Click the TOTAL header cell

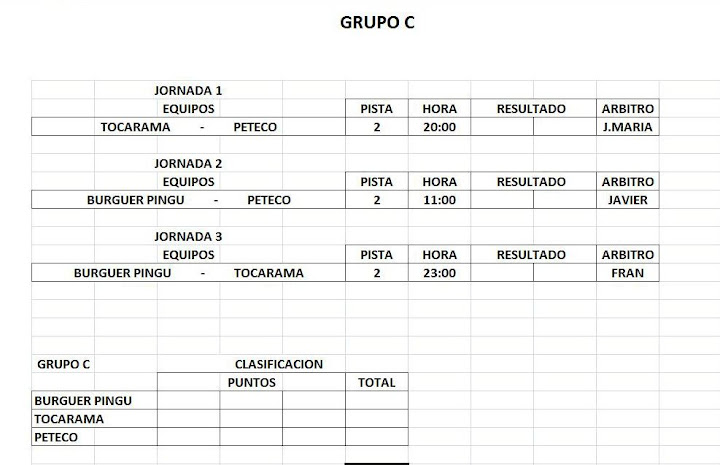tap(376, 382)
